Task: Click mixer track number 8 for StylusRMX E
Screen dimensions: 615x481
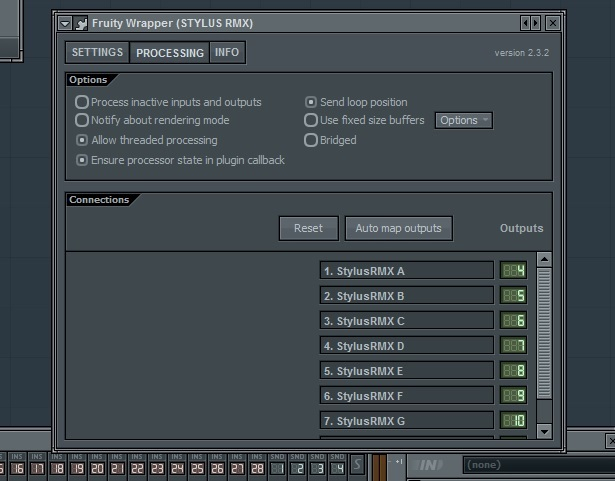Action: pos(513,370)
